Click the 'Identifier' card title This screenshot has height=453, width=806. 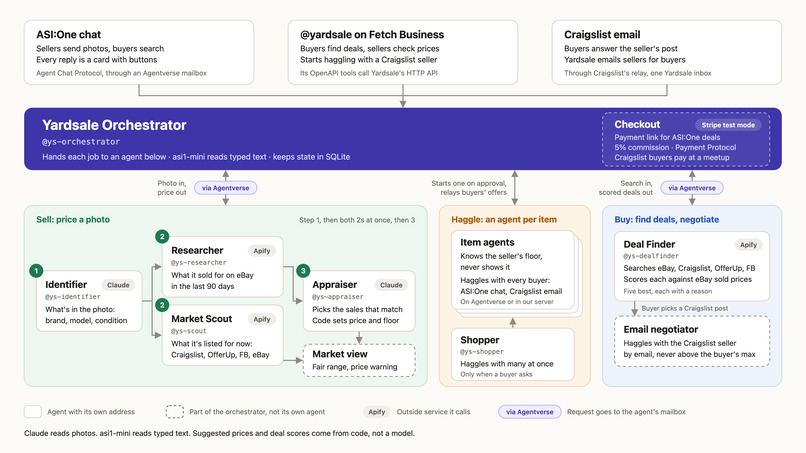coord(66,284)
